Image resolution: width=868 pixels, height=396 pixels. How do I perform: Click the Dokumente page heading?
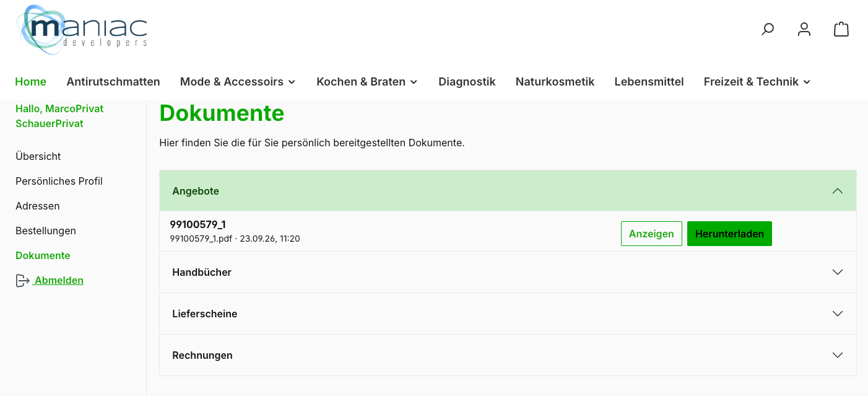tap(222, 113)
